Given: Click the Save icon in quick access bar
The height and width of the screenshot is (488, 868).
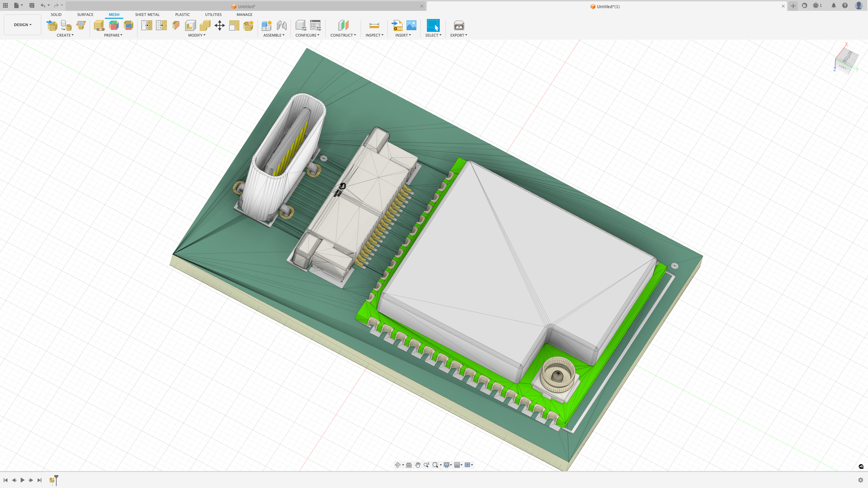Looking at the screenshot, I should (32, 5).
